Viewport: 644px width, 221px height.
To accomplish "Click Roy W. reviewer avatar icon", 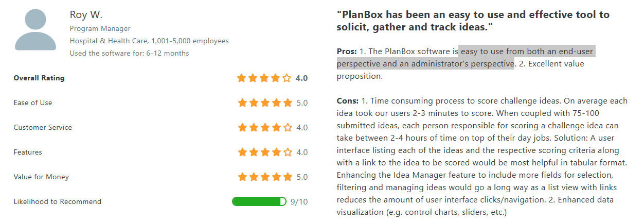I will point(35,31).
